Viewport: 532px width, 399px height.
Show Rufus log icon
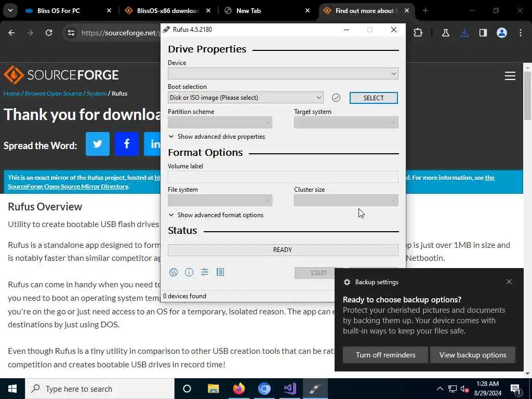220,272
